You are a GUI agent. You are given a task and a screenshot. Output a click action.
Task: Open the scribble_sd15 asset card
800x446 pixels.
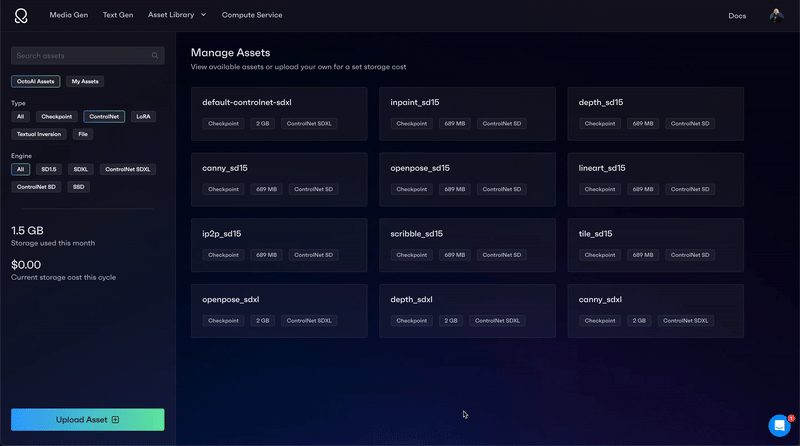coord(467,245)
